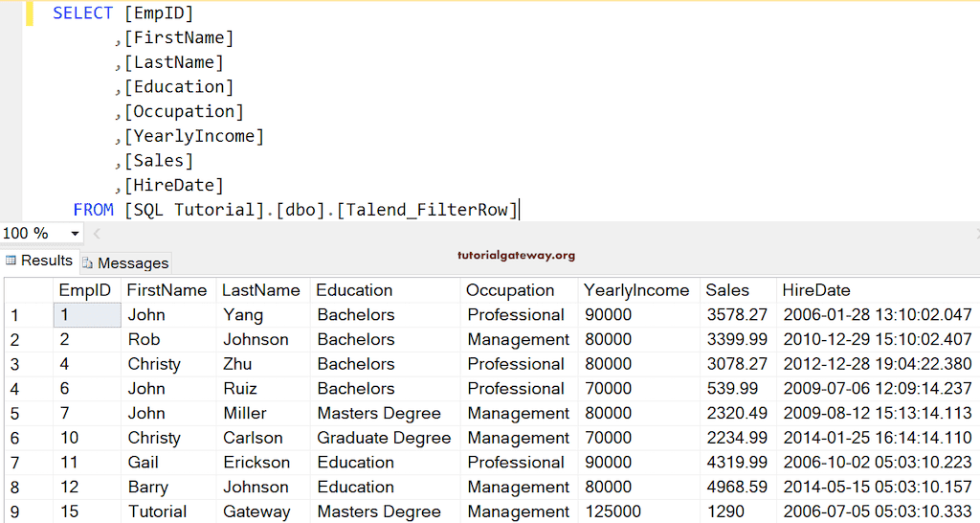Click the 3578.27 sales cell
This screenshot has width=980, height=523.
pyautogui.click(x=738, y=315)
